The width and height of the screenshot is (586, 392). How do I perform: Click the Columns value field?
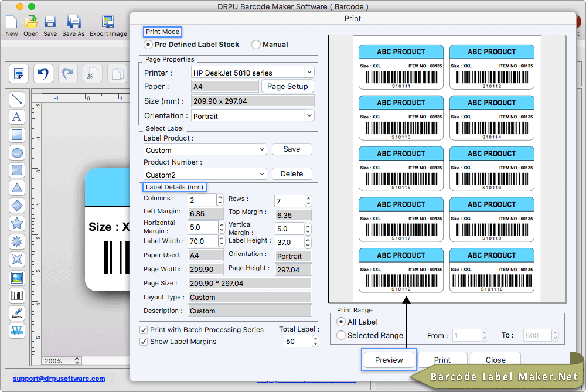[202, 200]
